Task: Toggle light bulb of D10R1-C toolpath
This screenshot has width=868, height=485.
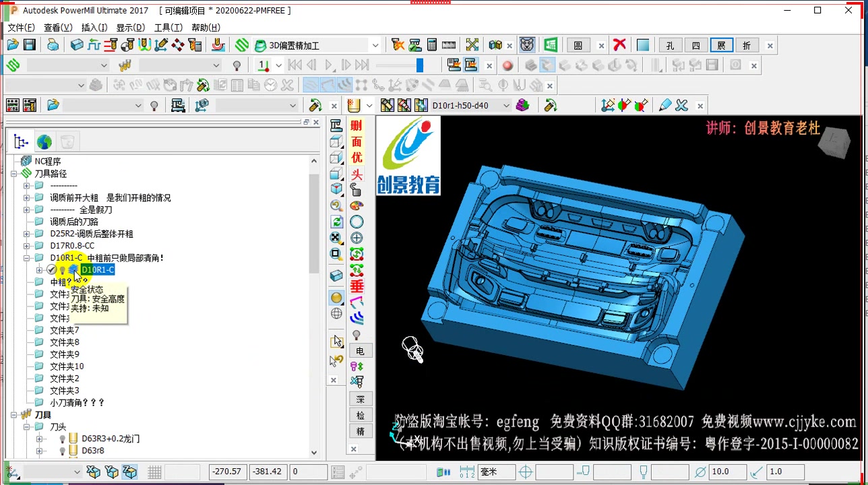Action: pos(63,270)
